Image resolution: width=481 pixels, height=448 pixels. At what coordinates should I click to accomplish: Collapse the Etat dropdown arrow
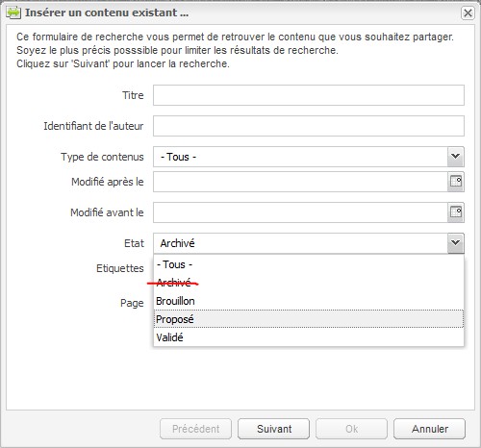coord(456,243)
